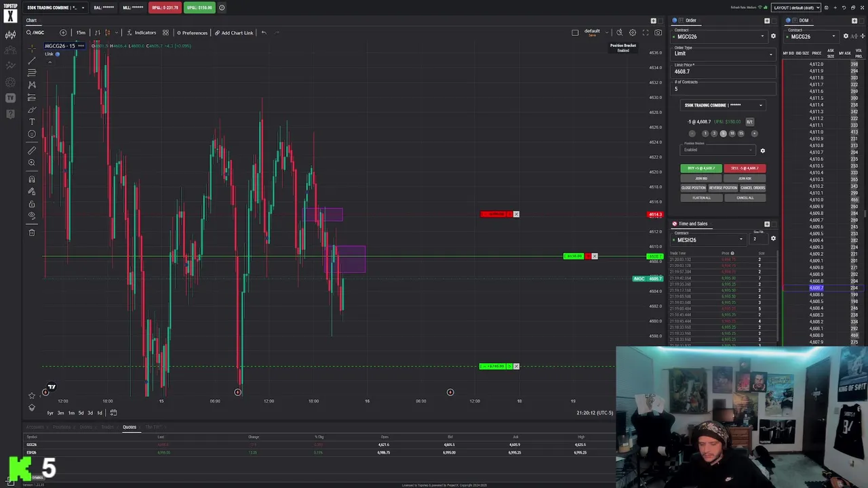Open chart settings gear icon
The width and height of the screenshot is (868, 488).
(632, 33)
